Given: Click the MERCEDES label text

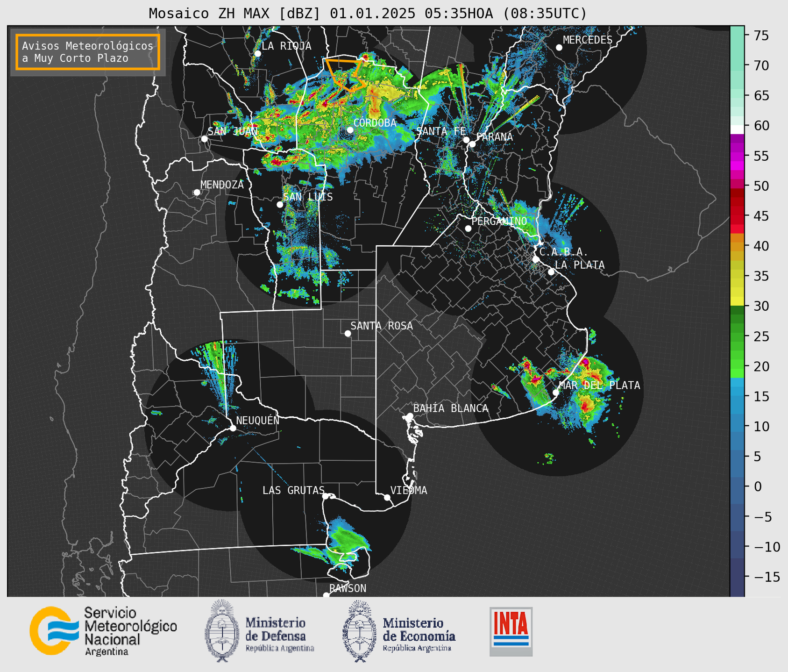Looking at the screenshot, I should (588, 40).
